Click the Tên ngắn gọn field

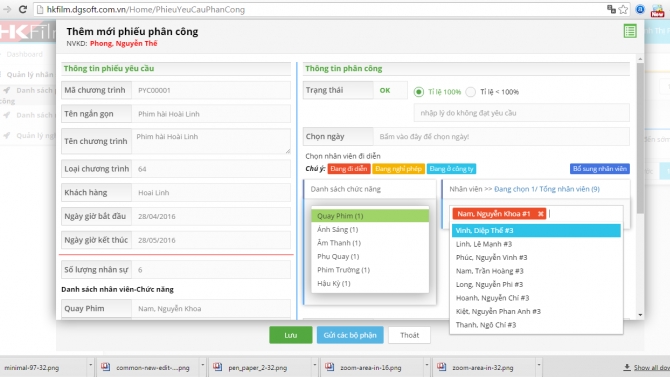211,114
